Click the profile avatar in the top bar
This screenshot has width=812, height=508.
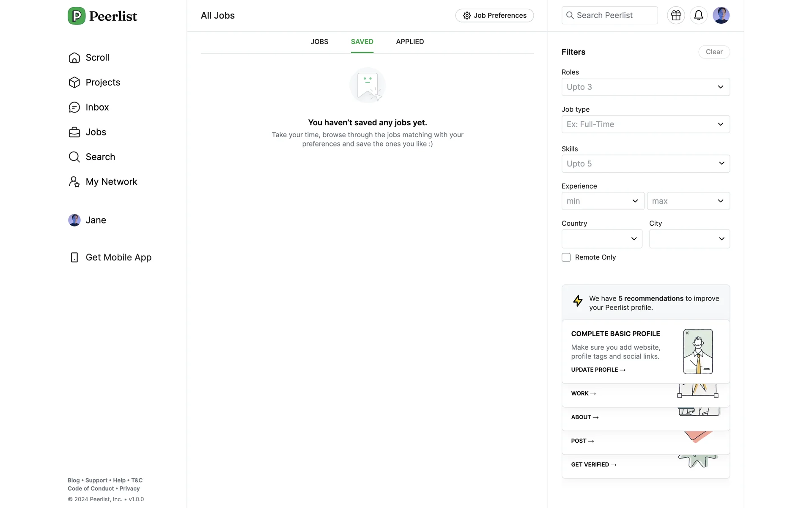pyautogui.click(x=721, y=16)
